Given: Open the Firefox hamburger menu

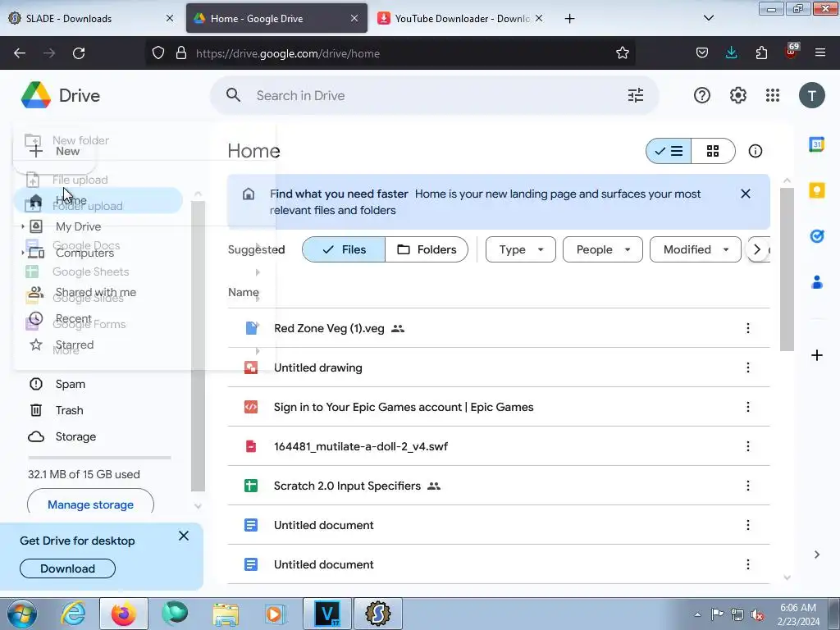Looking at the screenshot, I should 819,53.
